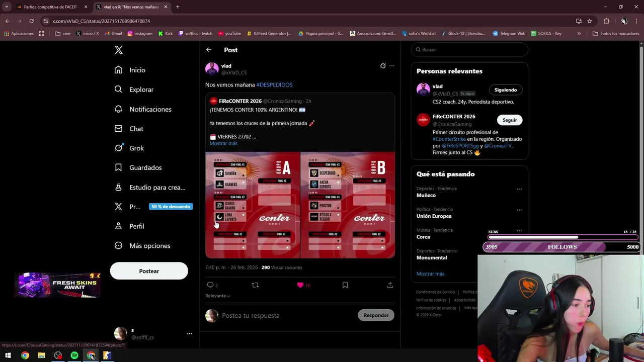Open the Telegram Web bookmark
Image resolution: width=644 pixels, height=362 pixels.
(509, 34)
